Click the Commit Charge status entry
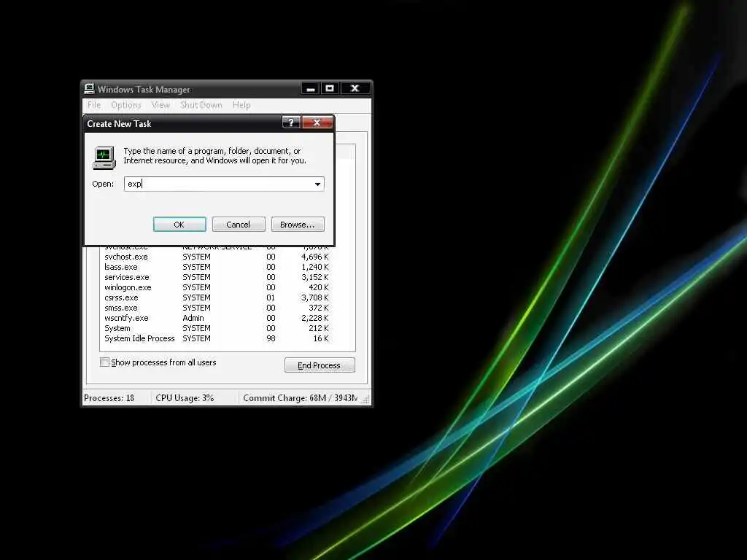Image resolution: width=747 pixels, height=560 pixels. pyautogui.click(x=300, y=398)
